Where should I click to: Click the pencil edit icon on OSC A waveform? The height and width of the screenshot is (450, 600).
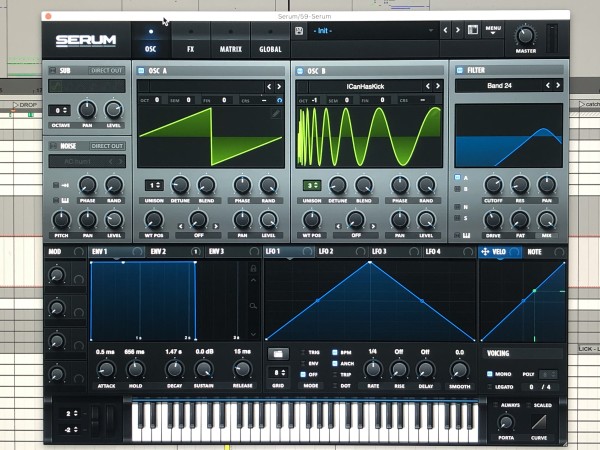tap(277, 114)
